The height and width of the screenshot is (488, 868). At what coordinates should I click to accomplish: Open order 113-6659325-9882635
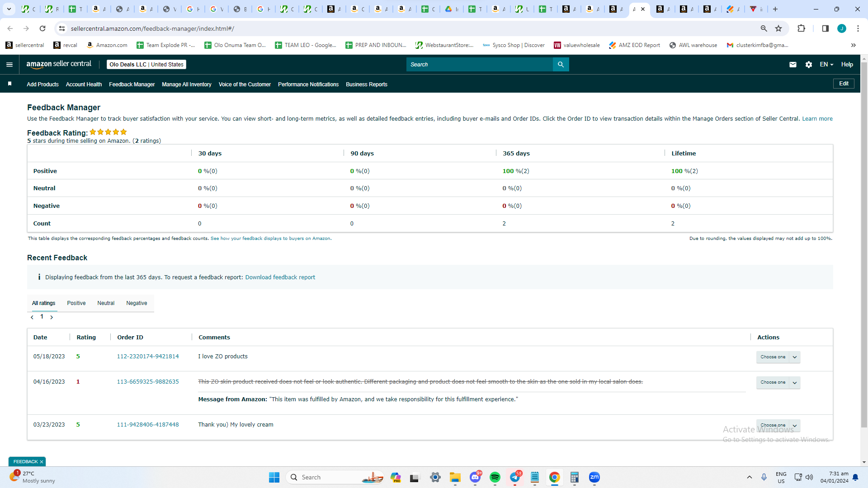pyautogui.click(x=148, y=382)
